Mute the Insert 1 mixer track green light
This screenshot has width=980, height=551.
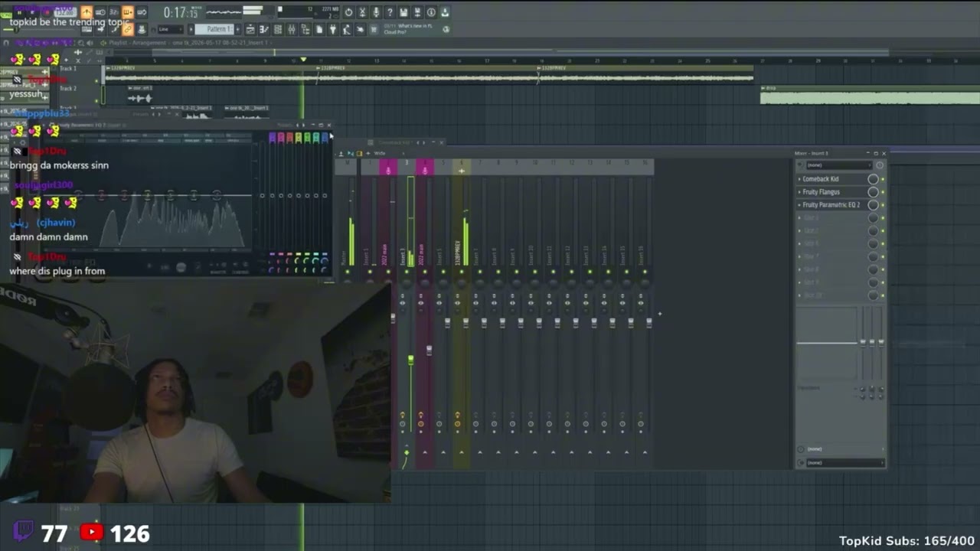370,272
